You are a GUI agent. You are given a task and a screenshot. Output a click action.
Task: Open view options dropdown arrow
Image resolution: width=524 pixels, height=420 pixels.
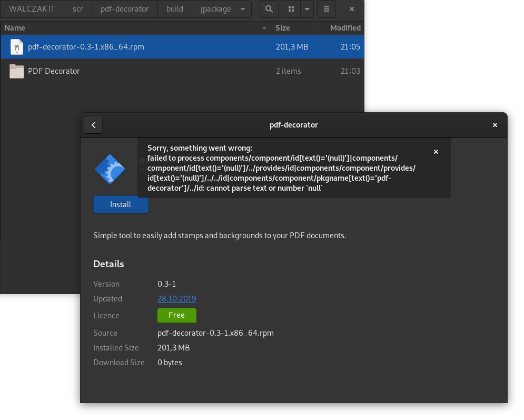[x=307, y=9]
